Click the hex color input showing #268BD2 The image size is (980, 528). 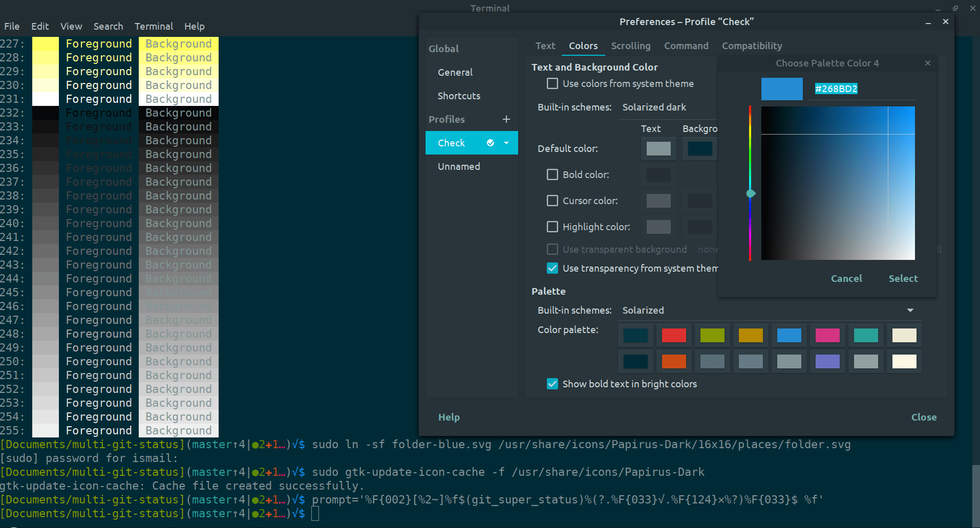836,88
